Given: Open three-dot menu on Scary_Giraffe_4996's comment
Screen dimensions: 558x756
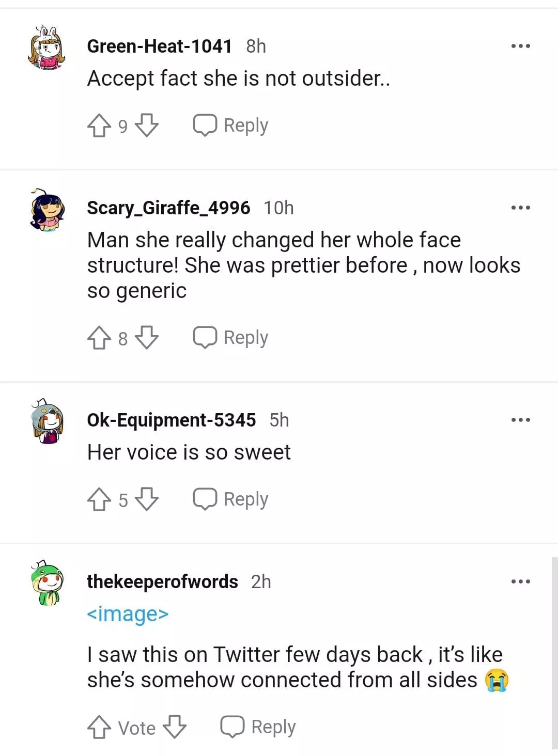Looking at the screenshot, I should tap(520, 208).
